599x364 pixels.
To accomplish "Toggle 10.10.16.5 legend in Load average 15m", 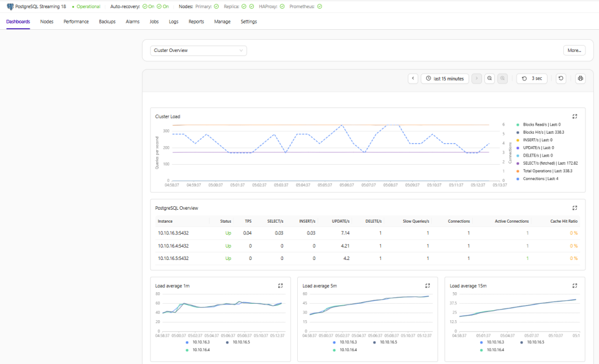I will (x=532, y=342).
